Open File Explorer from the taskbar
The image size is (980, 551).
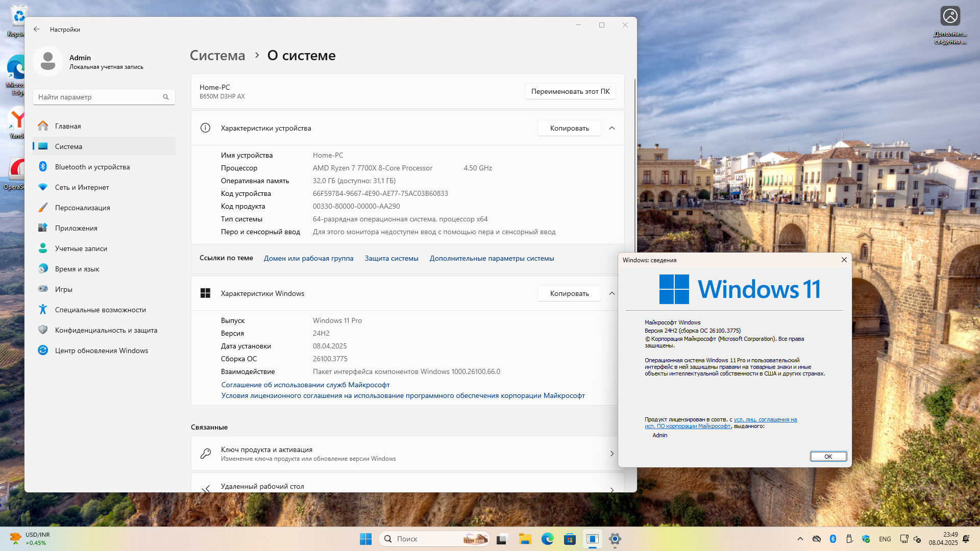[x=525, y=539]
